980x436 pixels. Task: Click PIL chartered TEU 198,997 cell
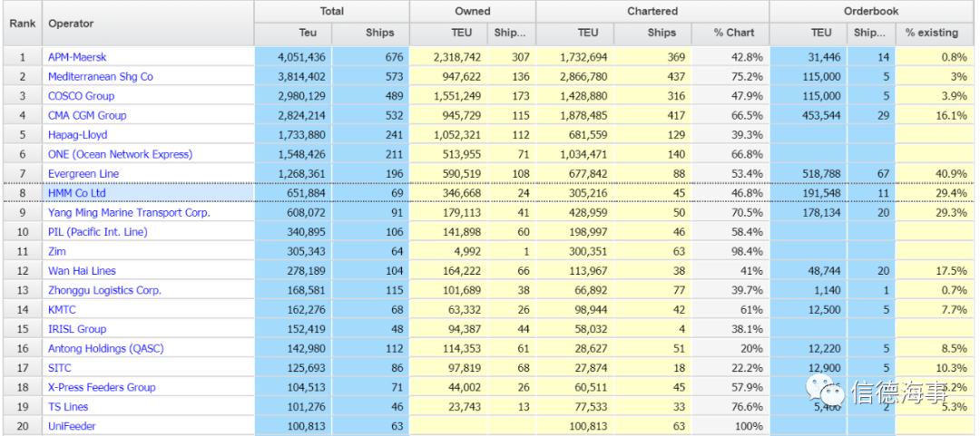tap(575, 232)
